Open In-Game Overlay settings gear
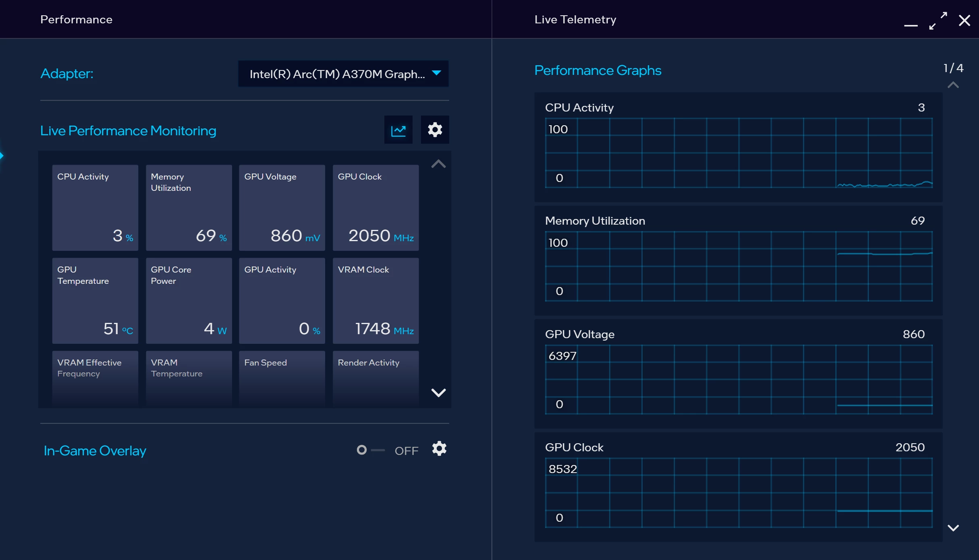This screenshot has width=979, height=560. [x=439, y=448]
